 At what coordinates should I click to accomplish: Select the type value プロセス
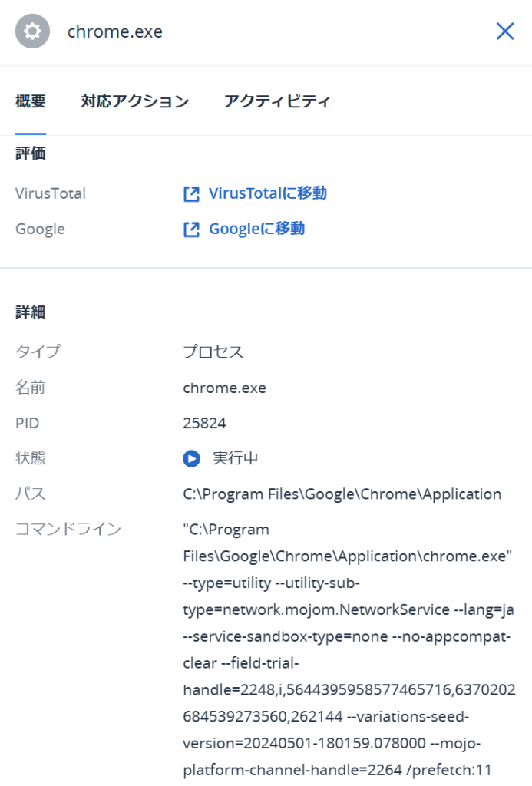(x=213, y=352)
